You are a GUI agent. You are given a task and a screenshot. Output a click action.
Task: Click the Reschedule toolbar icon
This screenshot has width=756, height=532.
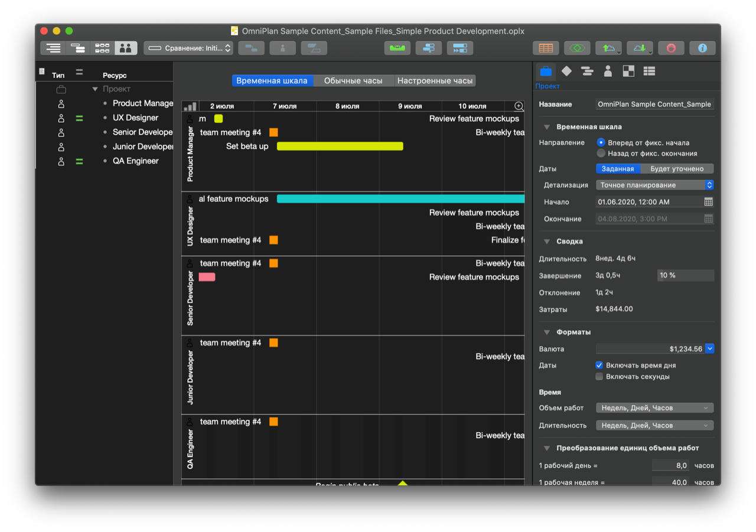click(x=460, y=48)
